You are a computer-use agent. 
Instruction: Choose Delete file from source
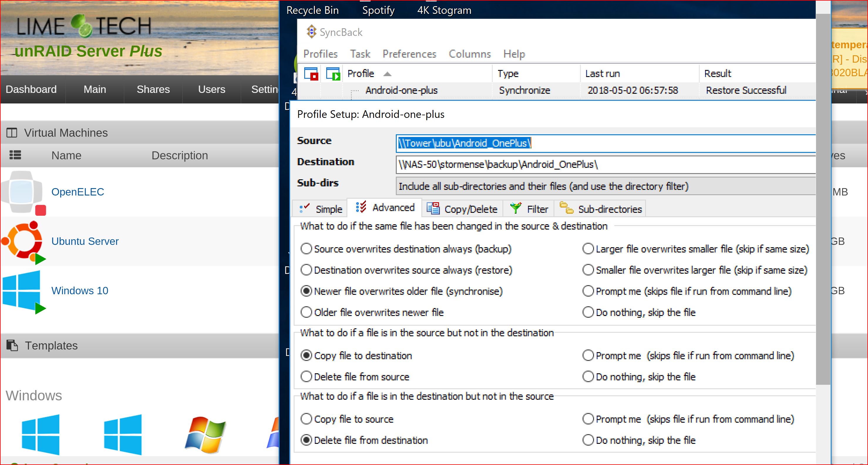pos(306,376)
